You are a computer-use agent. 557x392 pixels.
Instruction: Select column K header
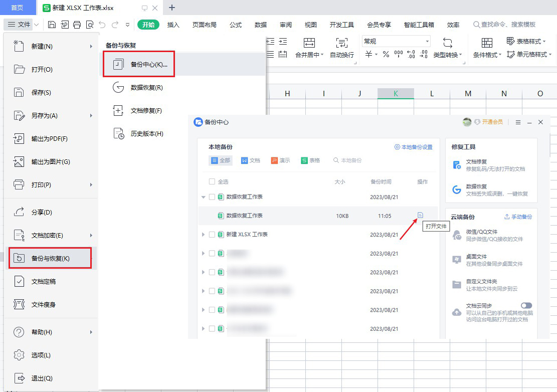[x=396, y=93]
